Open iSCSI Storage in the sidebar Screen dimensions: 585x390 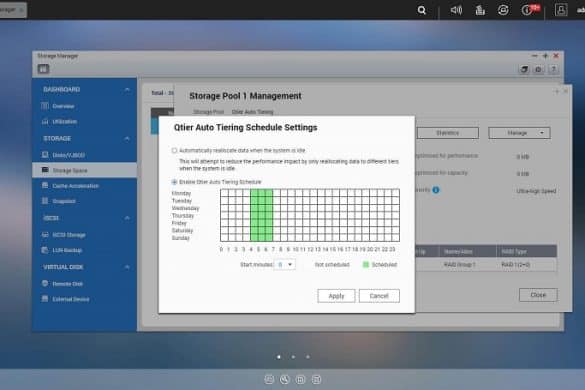69,235
